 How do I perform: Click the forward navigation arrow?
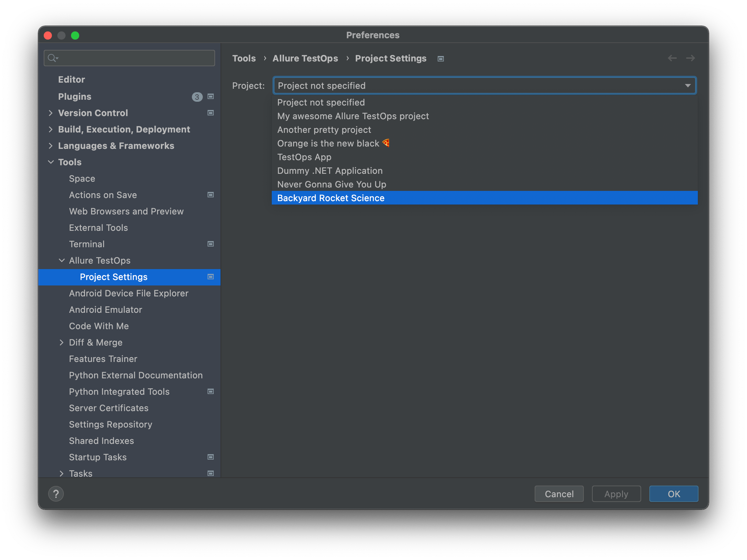pos(690,58)
